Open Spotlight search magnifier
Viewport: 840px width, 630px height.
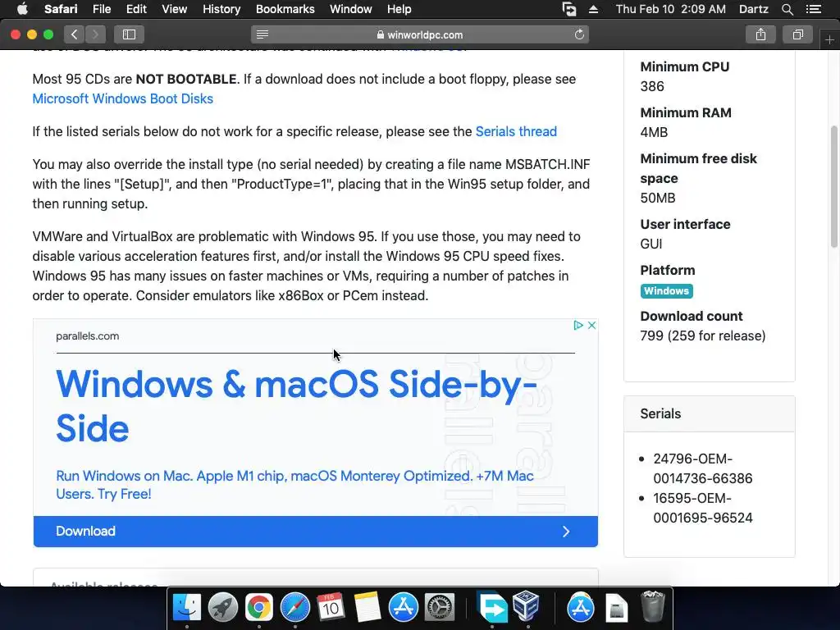coord(787,9)
